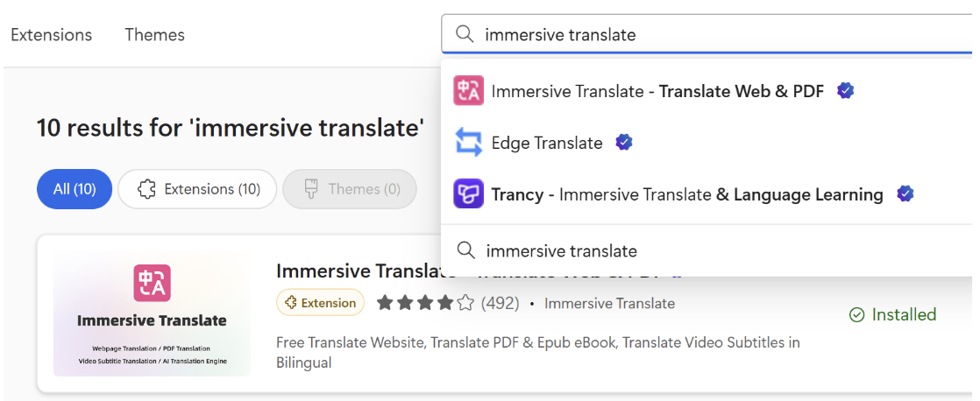
Task: Click verified badge next to Trancy suggestion
Action: pyautogui.click(x=905, y=194)
